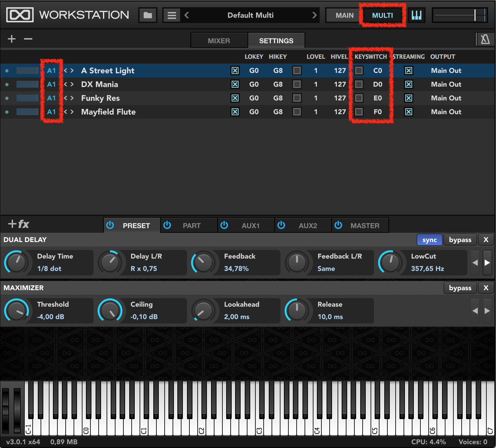Open the SETTINGS tab

pyautogui.click(x=276, y=41)
